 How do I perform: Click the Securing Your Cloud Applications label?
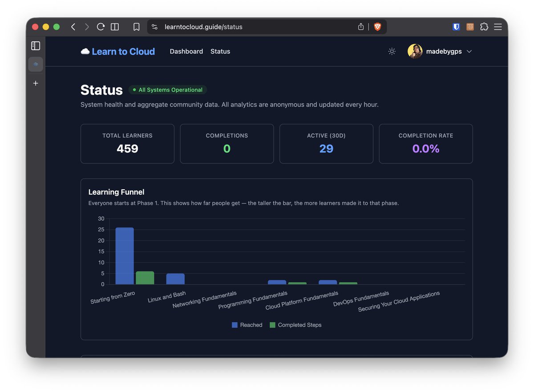click(x=399, y=301)
